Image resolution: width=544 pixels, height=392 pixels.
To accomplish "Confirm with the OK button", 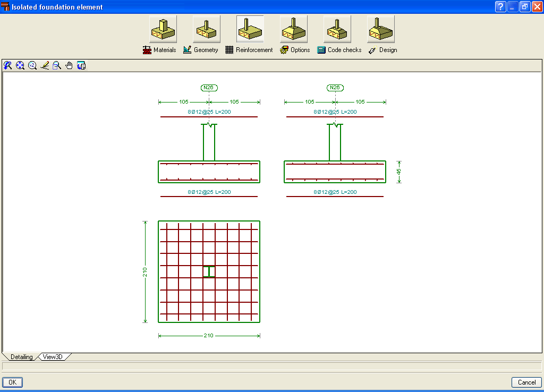I will [13, 382].
